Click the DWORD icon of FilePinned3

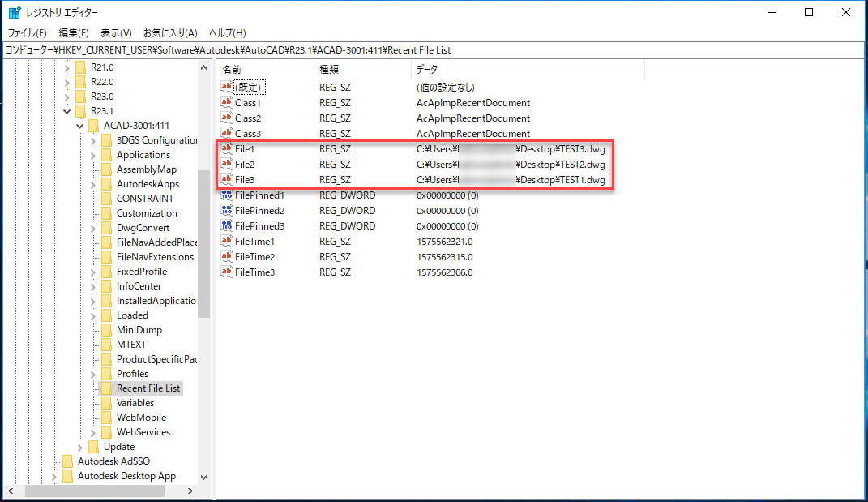pyautogui.click(x=226, y=226)
